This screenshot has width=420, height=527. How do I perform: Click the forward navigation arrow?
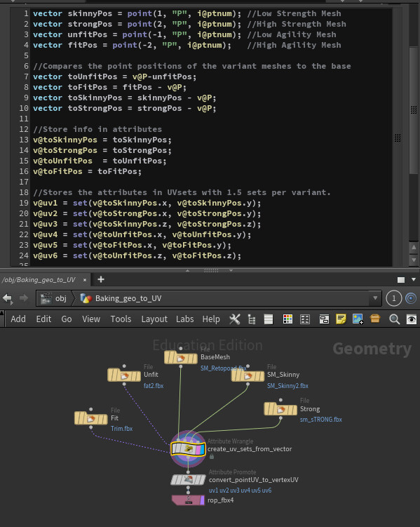click(24, 298)
